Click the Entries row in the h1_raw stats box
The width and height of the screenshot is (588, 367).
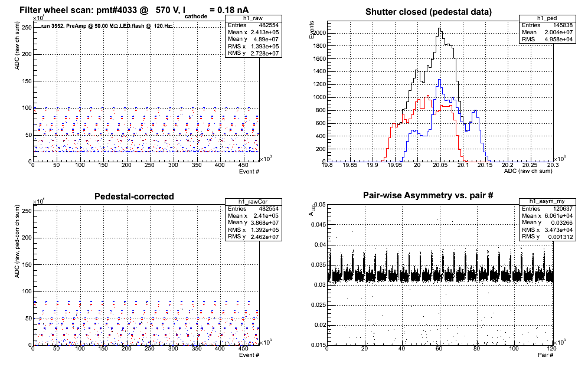point(253,25)
